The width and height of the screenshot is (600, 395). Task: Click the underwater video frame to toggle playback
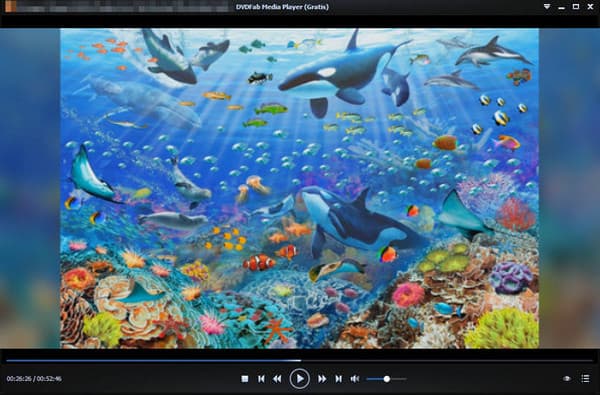[299, 188]
